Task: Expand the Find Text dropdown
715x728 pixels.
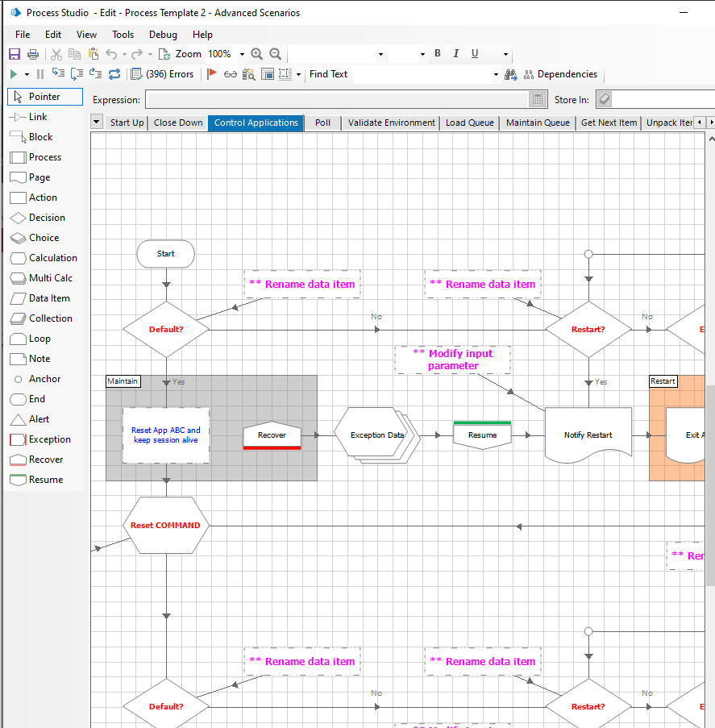Action: (x=496, y=74)
